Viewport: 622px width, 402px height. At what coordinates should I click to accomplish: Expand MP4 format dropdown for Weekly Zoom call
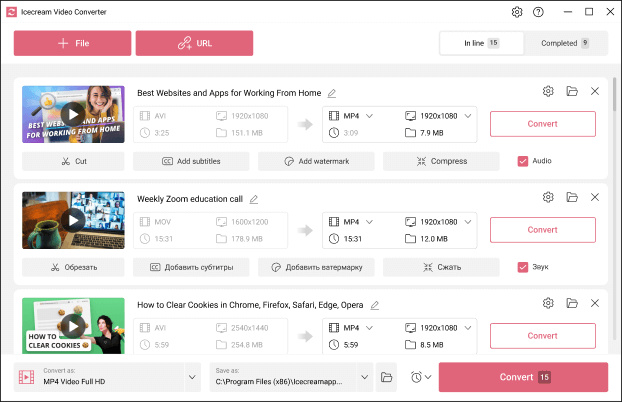369,222
